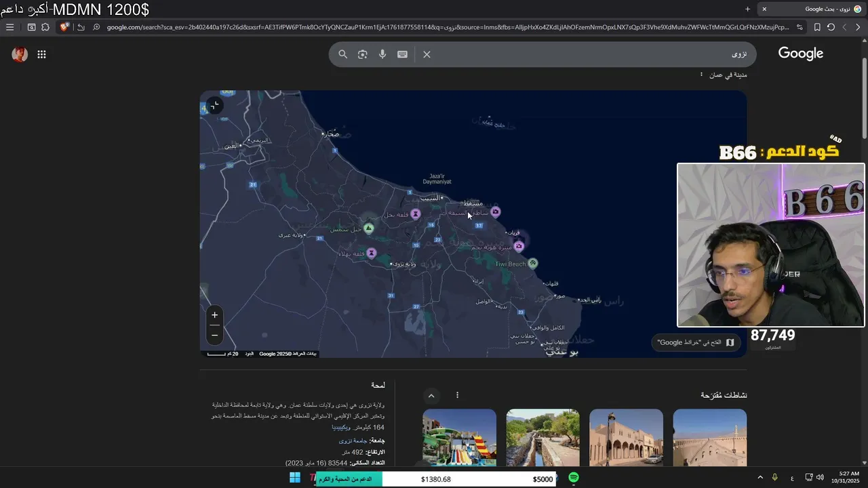Click the Brave Shields lion icon
Screen dimensions: 868x488
[x=64, y=27]
